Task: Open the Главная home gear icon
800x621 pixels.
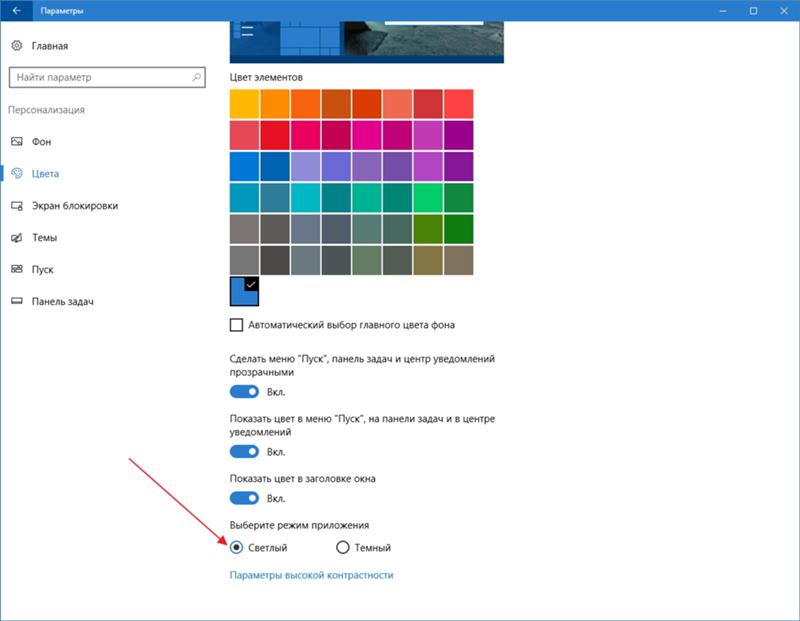Action: 17,45
